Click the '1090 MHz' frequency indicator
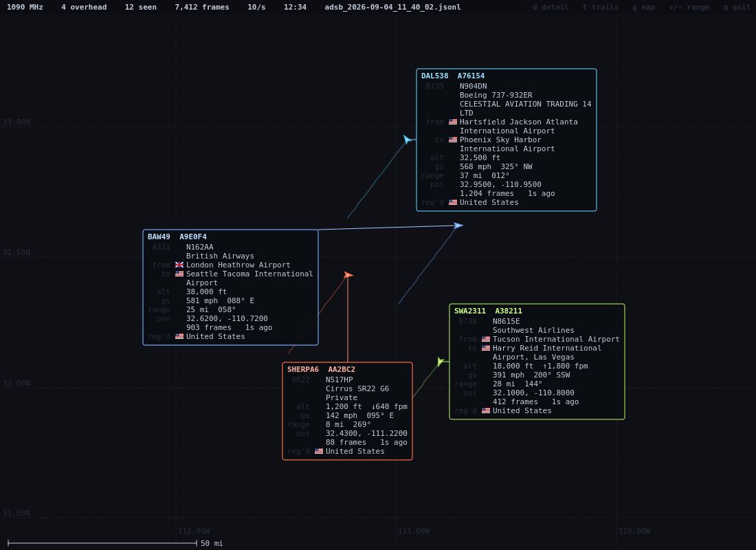The image size is (756, 550). pyautogui.click(x=25, y=8)
